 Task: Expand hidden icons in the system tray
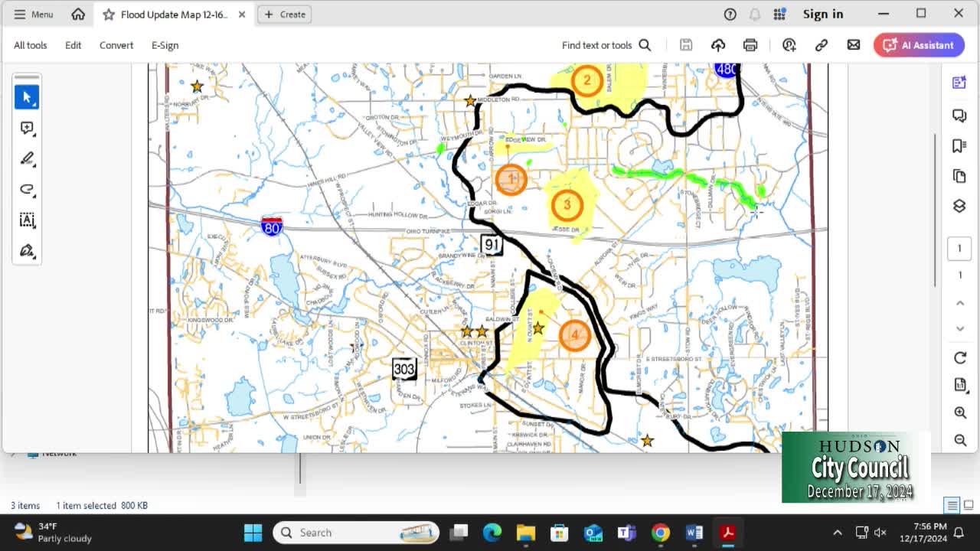(838, 532)
